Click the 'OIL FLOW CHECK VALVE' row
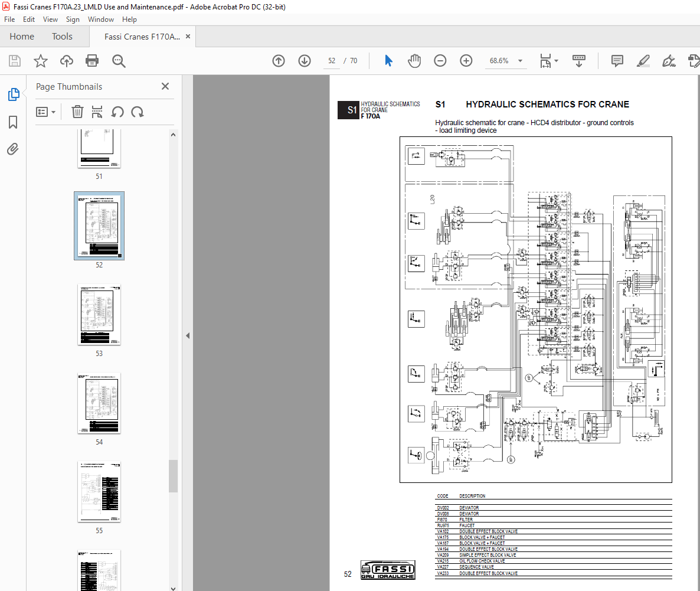The height and width of the screenshot is (591, 700). 554,561
